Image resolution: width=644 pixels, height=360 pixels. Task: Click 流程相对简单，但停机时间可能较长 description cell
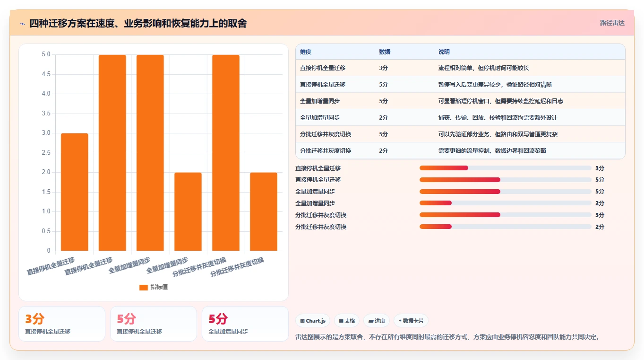tap(484, 68)
